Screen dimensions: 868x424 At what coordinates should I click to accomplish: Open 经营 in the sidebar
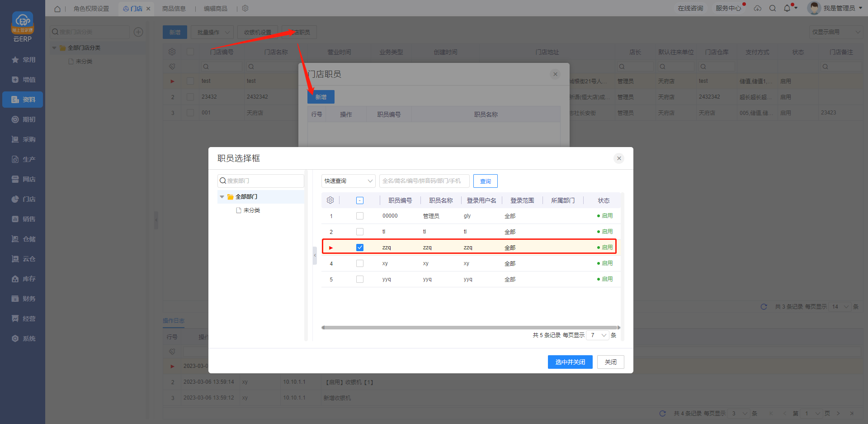tap(23, 319)
